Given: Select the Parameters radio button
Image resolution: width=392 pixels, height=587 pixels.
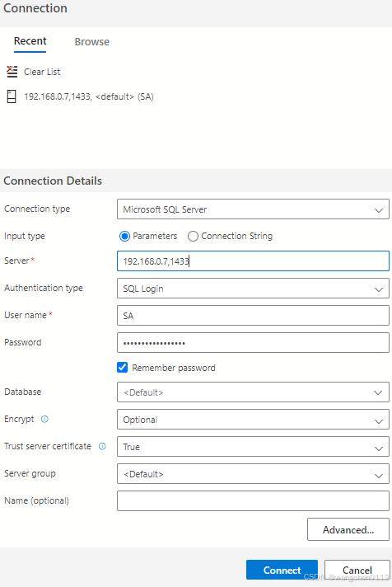Looking at the screenshot, I should coord(124,237).
